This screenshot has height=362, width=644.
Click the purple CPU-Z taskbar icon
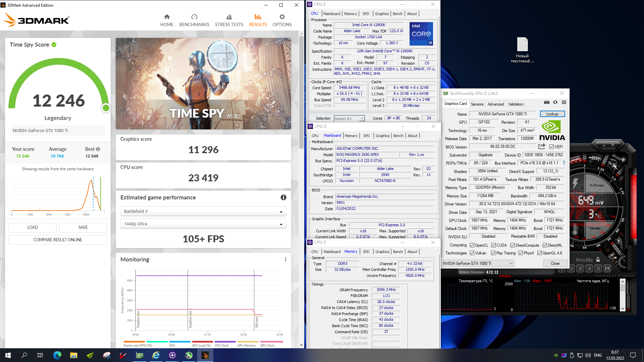[x=172, y=355]
